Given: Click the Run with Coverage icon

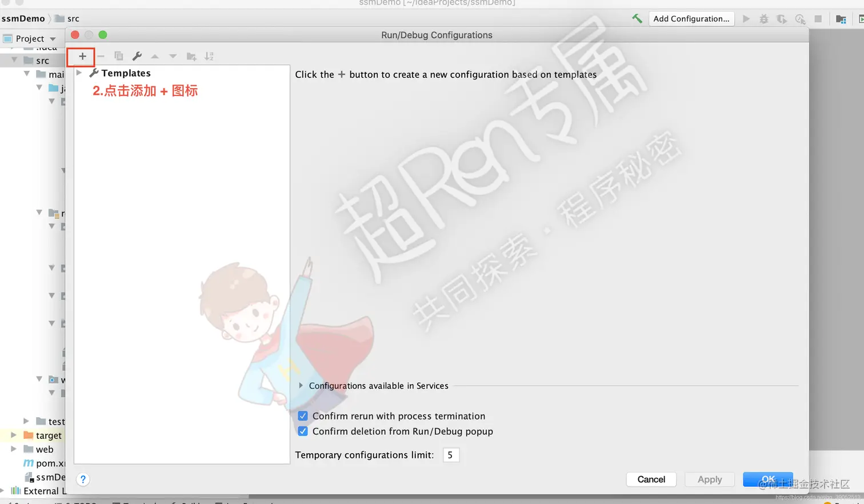Looking at the screenshot, I should point(782,19).
